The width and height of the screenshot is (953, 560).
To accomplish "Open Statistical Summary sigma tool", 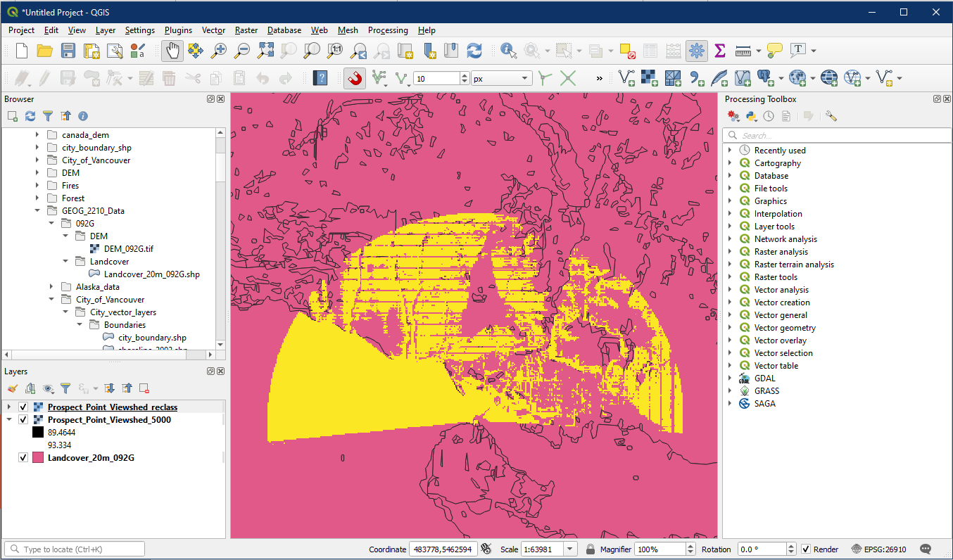I will 719,51.
